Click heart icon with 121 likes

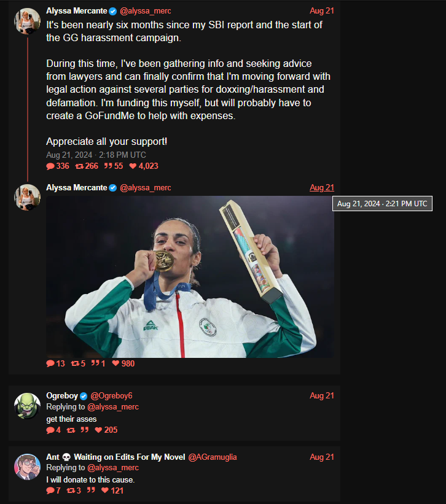tap(105, 490)
